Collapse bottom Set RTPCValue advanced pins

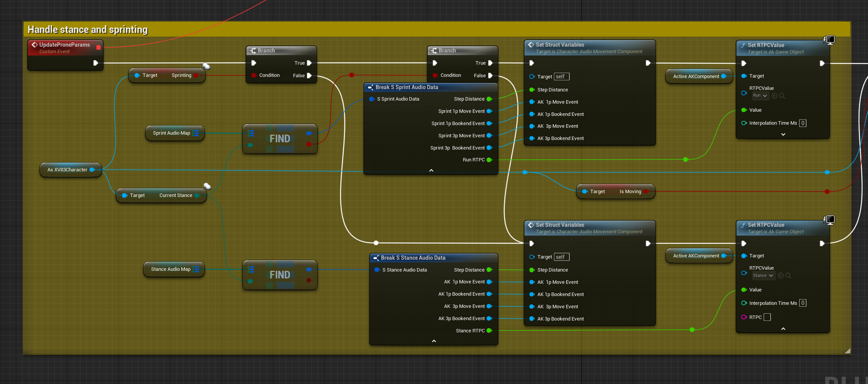click(x=783, y=329)
